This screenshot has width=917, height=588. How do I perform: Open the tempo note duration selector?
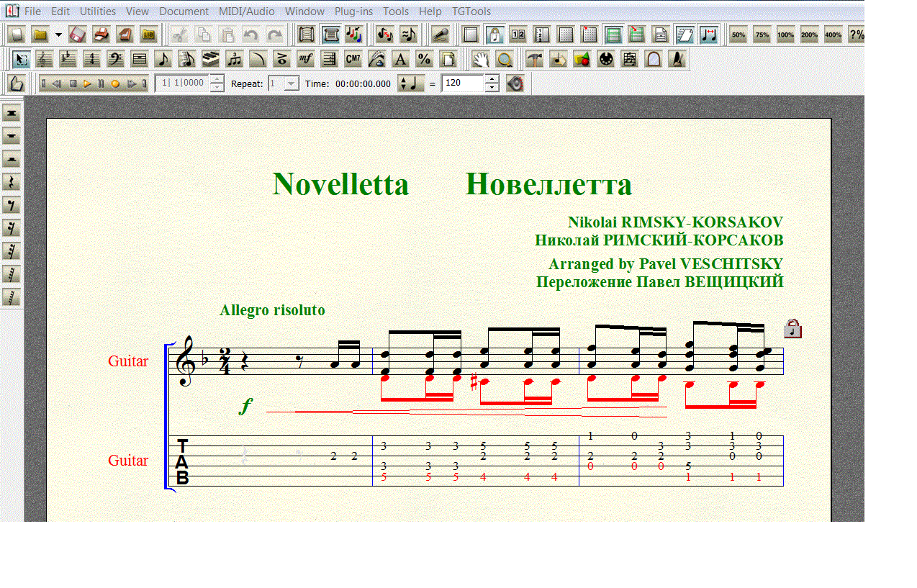click(x=412, y=83)
